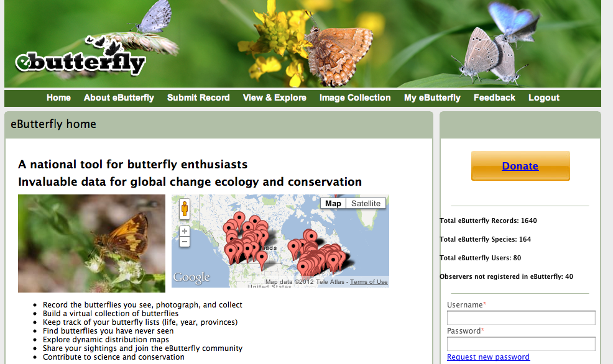Select the Map view type button

333,204
